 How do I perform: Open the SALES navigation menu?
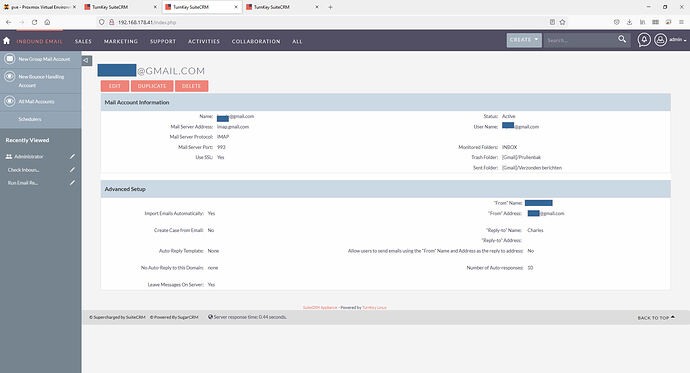(83, 41)
